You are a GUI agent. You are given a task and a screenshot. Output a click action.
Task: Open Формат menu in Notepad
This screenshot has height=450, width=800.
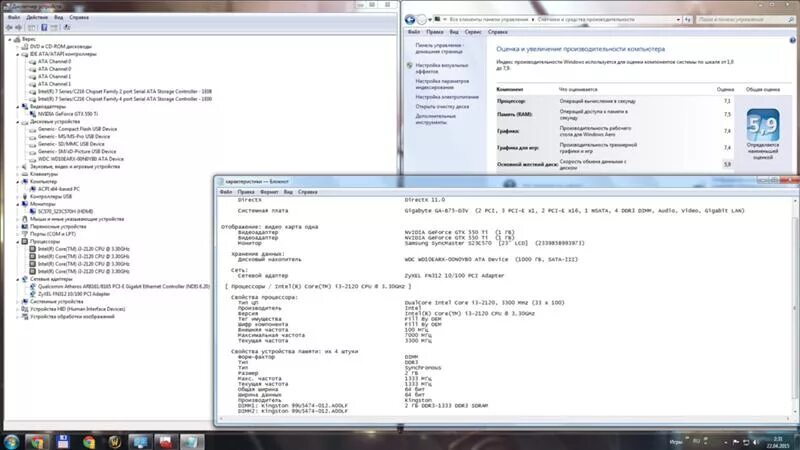pos(269,192)
